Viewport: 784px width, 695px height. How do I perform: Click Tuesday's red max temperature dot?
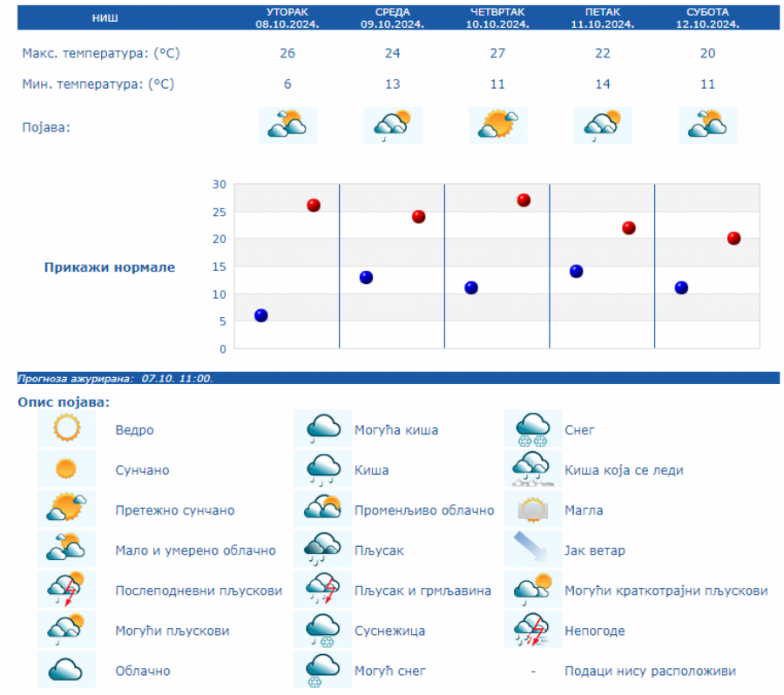pyautogui.click(x=314, y=206)
